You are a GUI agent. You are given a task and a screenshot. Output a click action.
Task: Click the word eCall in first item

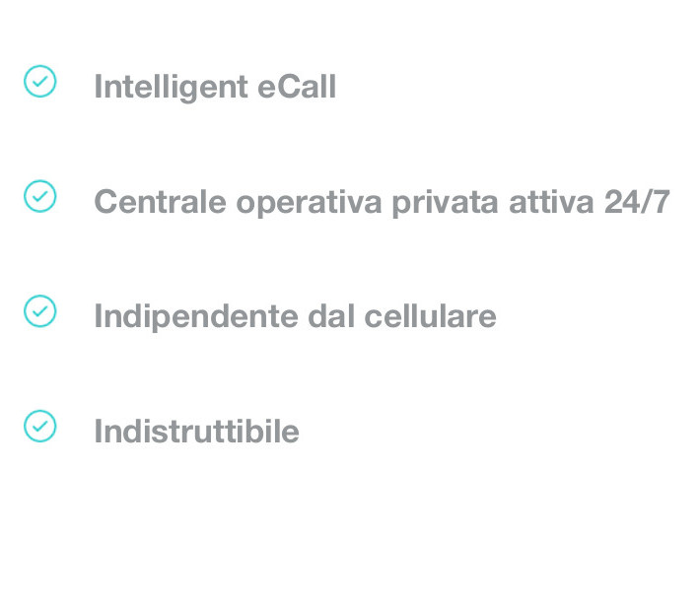click(297, 86)
